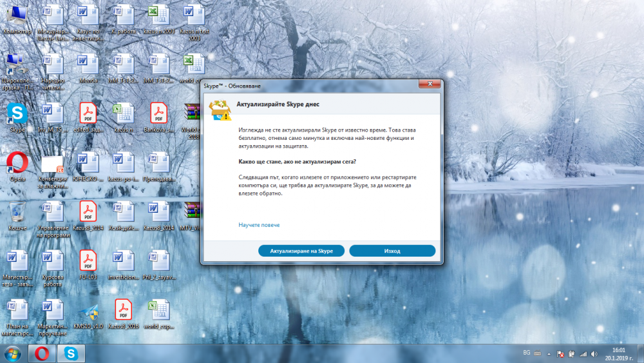
Task: Select the 'edited_зад...' PDF file
Action: (x=88, y=118)
